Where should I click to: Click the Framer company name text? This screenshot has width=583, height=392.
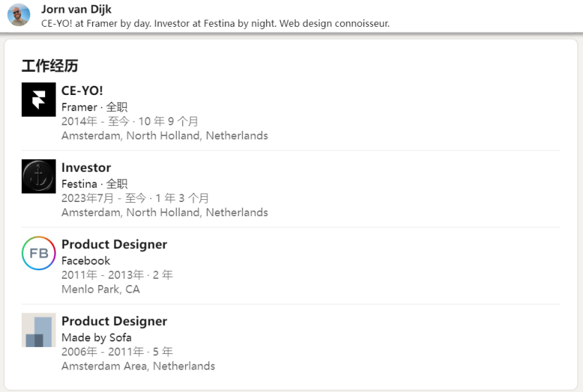coord(79,108)
